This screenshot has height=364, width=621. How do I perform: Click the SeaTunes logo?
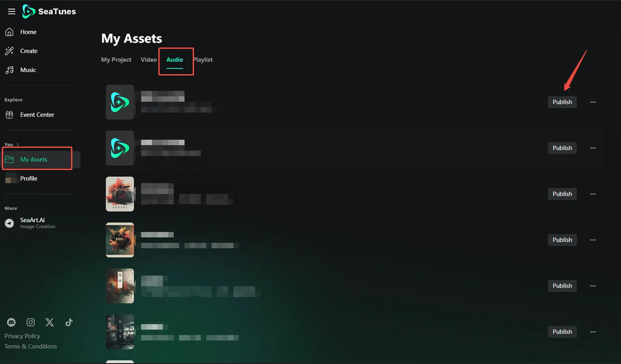click(49, 12)
